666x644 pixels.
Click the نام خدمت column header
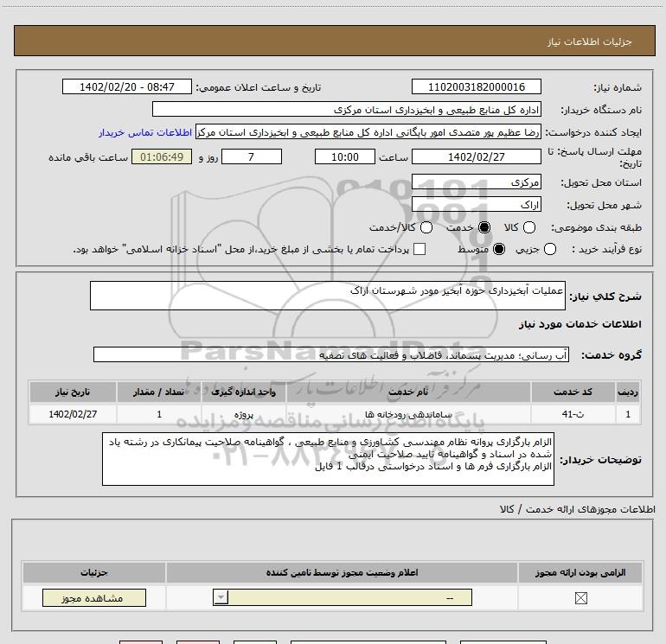[x=408, y=392]
